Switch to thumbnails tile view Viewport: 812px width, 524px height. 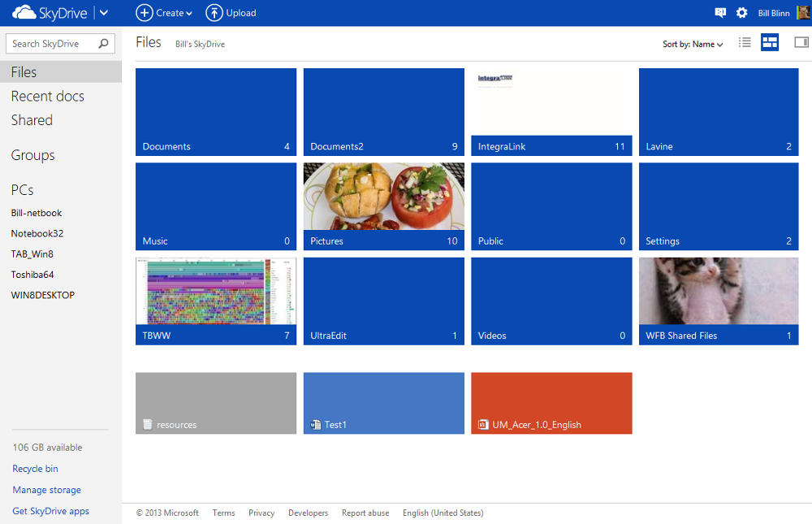[x=770, y=42]
